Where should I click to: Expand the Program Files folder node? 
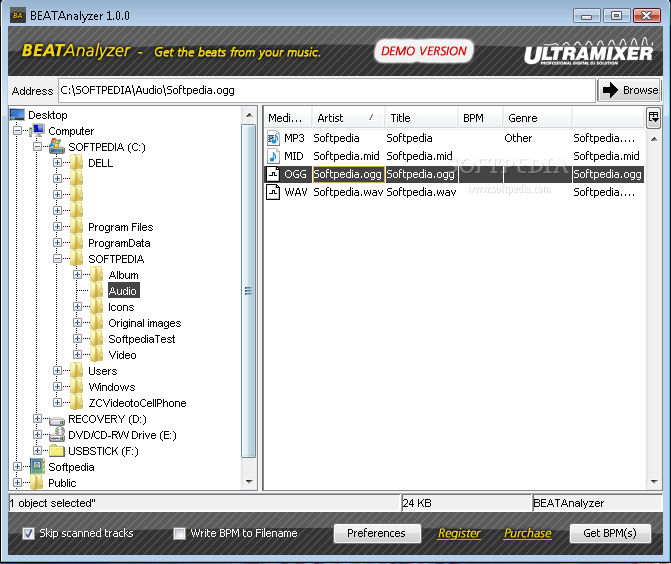pos(57,226)
